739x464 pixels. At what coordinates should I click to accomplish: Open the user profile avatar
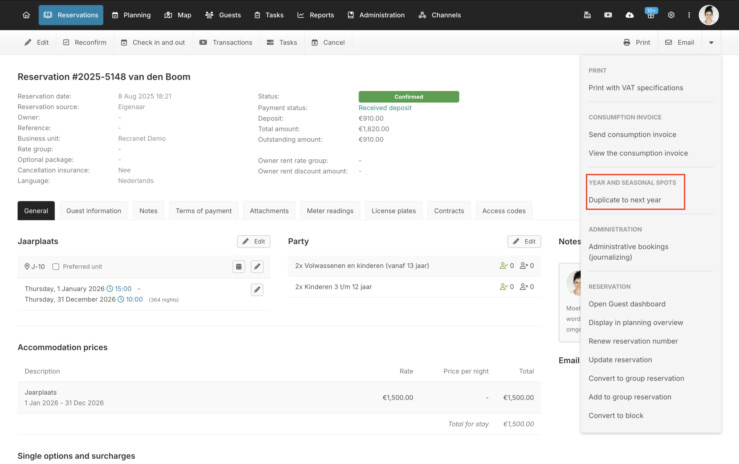[708, 15]
